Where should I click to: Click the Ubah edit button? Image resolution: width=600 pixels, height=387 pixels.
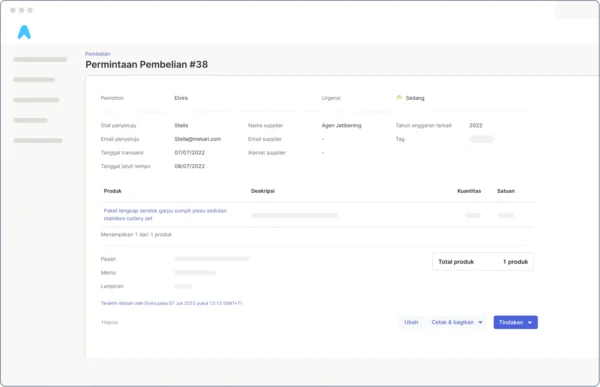tap(411, 322)
